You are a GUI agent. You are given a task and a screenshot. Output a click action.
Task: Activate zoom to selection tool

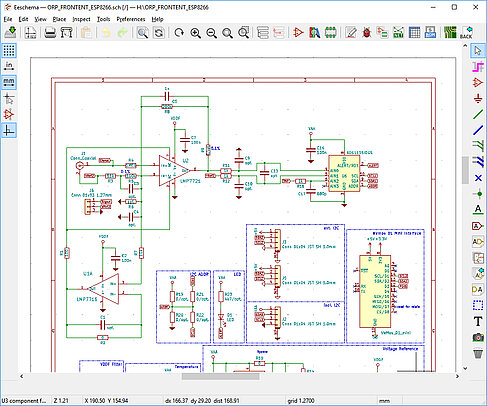(244, 33)
